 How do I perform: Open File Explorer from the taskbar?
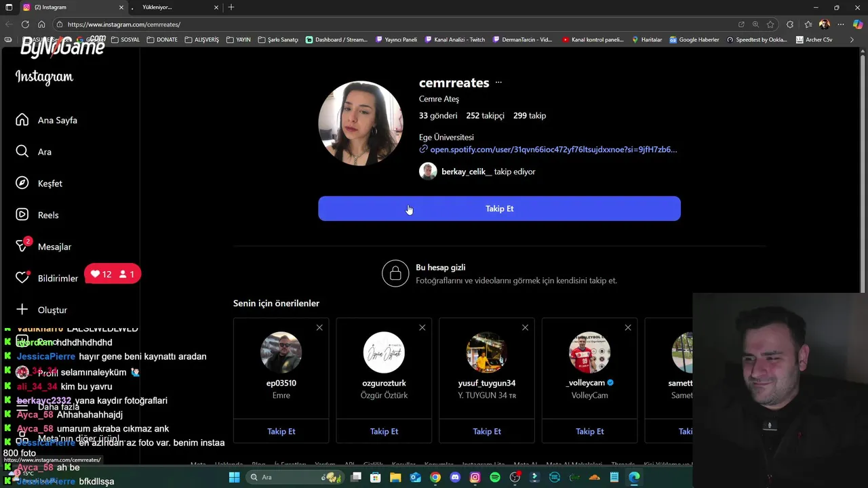[395, 477]
